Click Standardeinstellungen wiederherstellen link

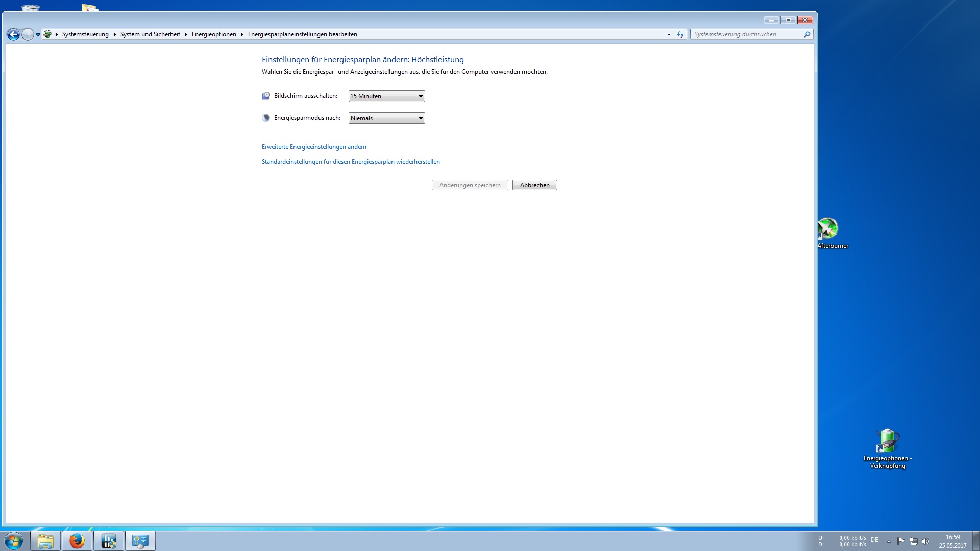(x=351, y=162)
